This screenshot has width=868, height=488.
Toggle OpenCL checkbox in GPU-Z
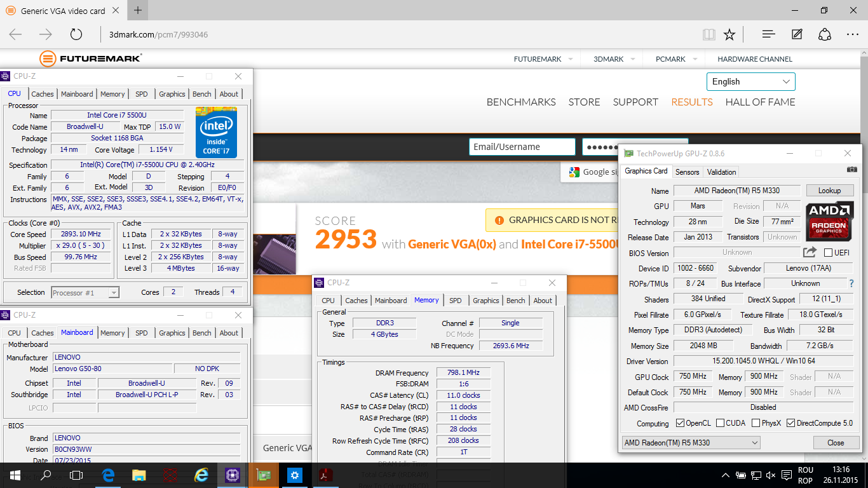(681, 423)
